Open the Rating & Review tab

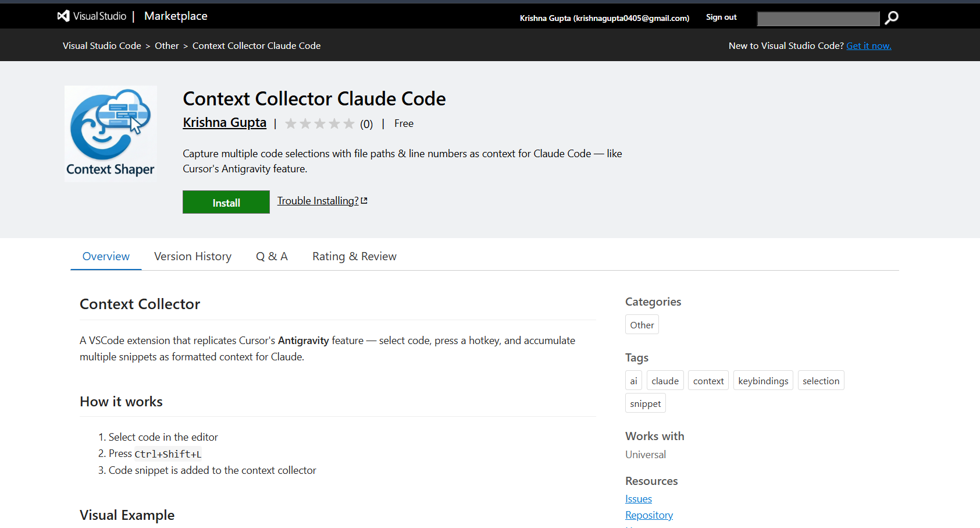(354, 256)
